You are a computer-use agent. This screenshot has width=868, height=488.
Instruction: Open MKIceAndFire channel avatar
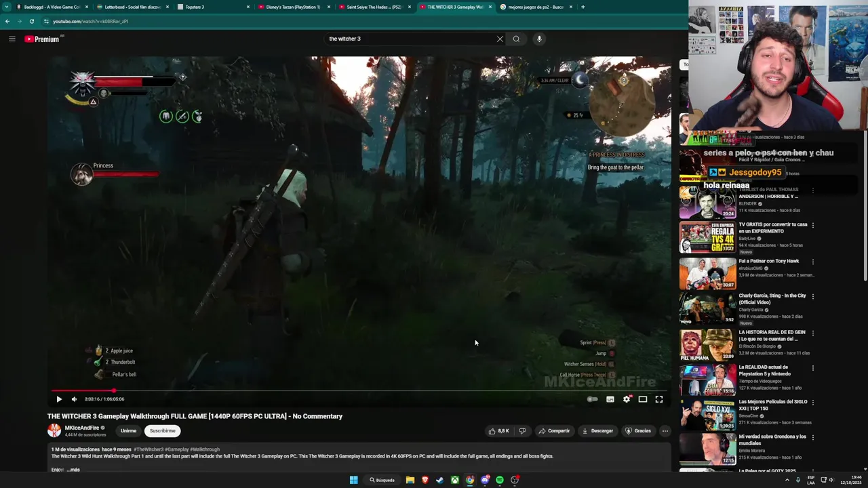click(54, 430)
